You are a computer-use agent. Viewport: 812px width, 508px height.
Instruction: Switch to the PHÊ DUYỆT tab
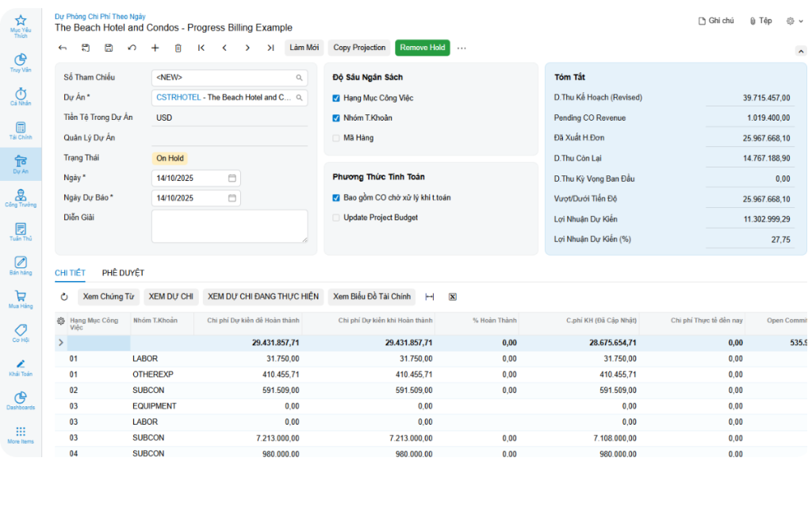click(x=123, y=273)
